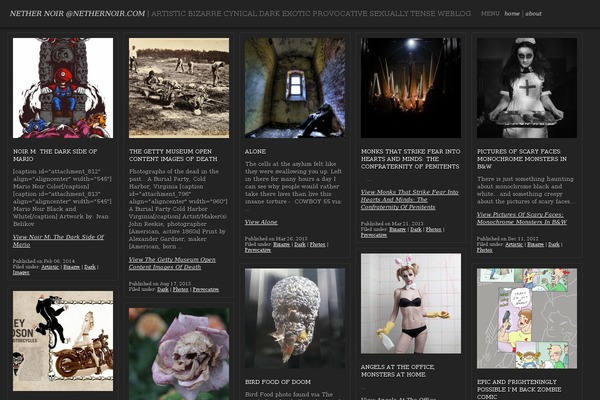600x400 pixels.
Task: Select Photos tag under Alone post
Action: pyautogui.click(x=318, y=245)
